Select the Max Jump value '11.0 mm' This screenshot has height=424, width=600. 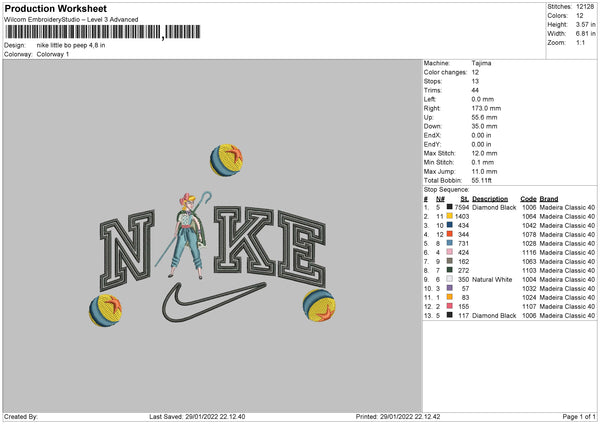(x=484, y=171)
